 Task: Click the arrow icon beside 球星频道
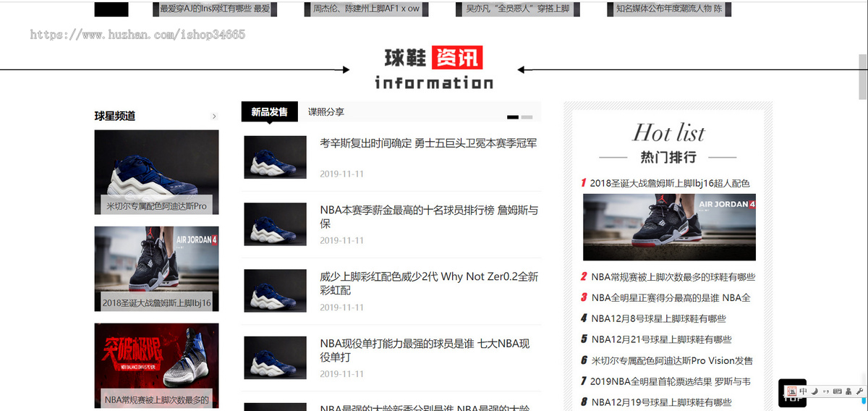(213, 116)
